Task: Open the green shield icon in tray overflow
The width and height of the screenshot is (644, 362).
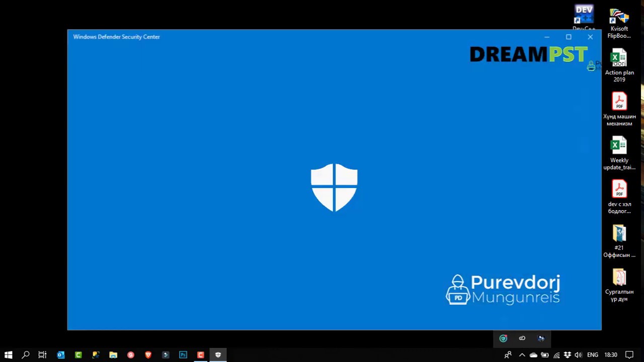Action: [503, 338]
